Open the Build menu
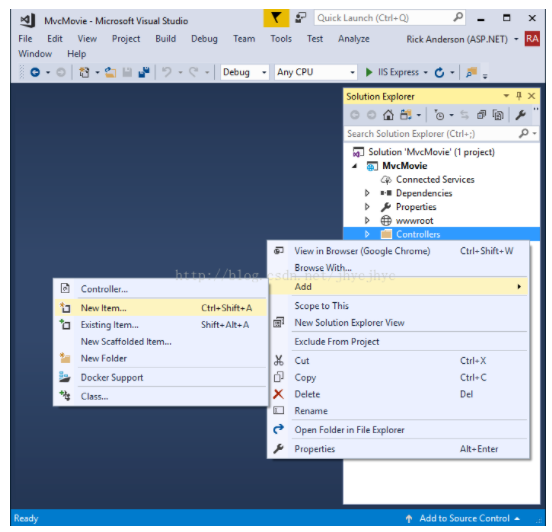Screen dimensions: 552x532 165,39
